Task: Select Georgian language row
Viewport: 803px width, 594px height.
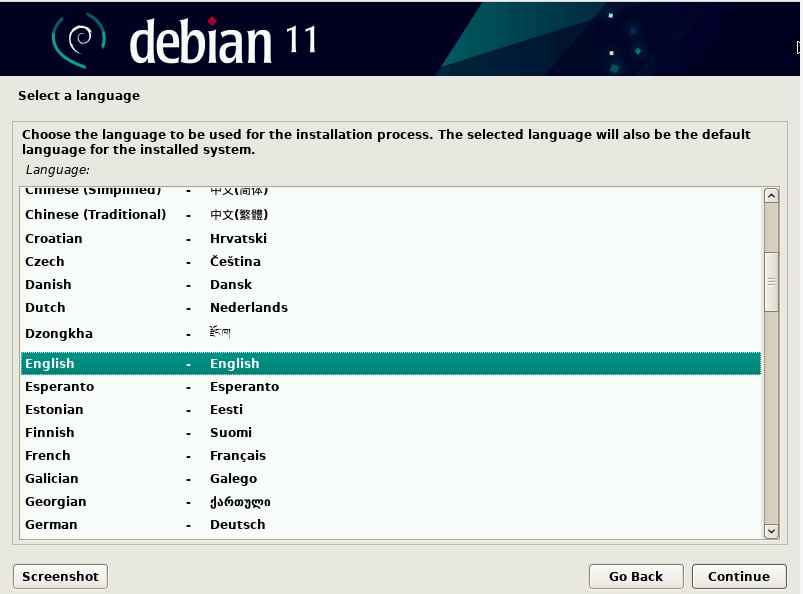Action: click(x=391, y=502)
